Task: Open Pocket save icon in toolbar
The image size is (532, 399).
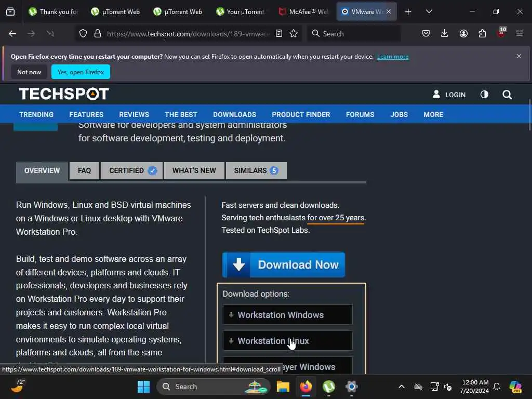Action: 426,34
